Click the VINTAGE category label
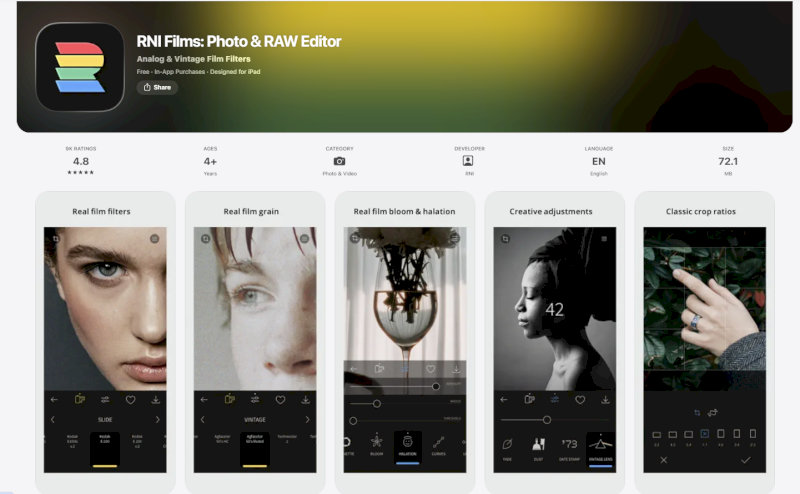Image resolution: width=800 pixels, height=494 pixels. pyautogui.click(x=255, y=419)
